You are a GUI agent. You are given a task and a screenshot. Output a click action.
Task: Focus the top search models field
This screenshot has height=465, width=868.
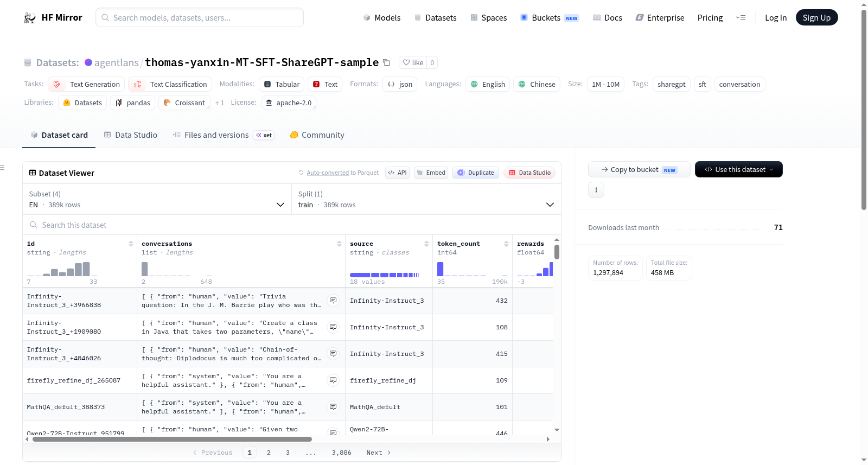point(200,17)
